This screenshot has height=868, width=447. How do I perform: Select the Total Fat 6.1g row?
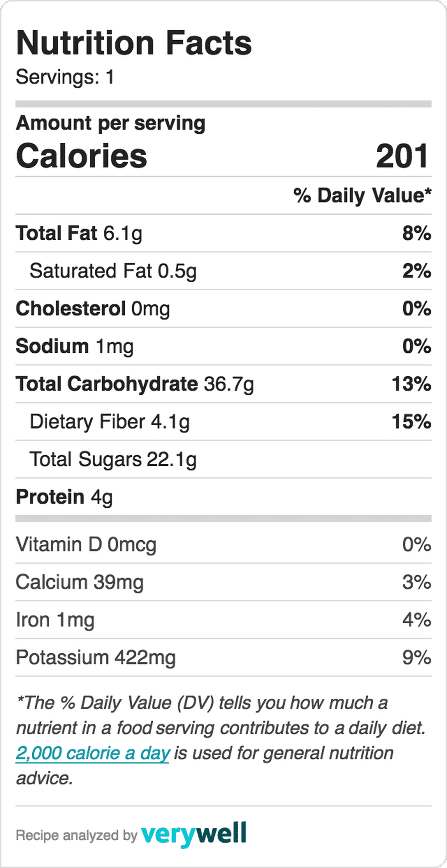pyautogui.click(x=223, y=233)
